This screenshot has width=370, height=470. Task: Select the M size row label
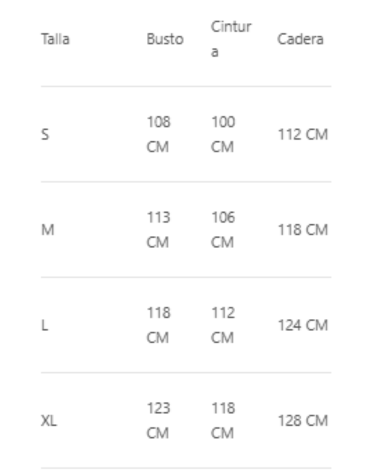[x=48, y=230]
